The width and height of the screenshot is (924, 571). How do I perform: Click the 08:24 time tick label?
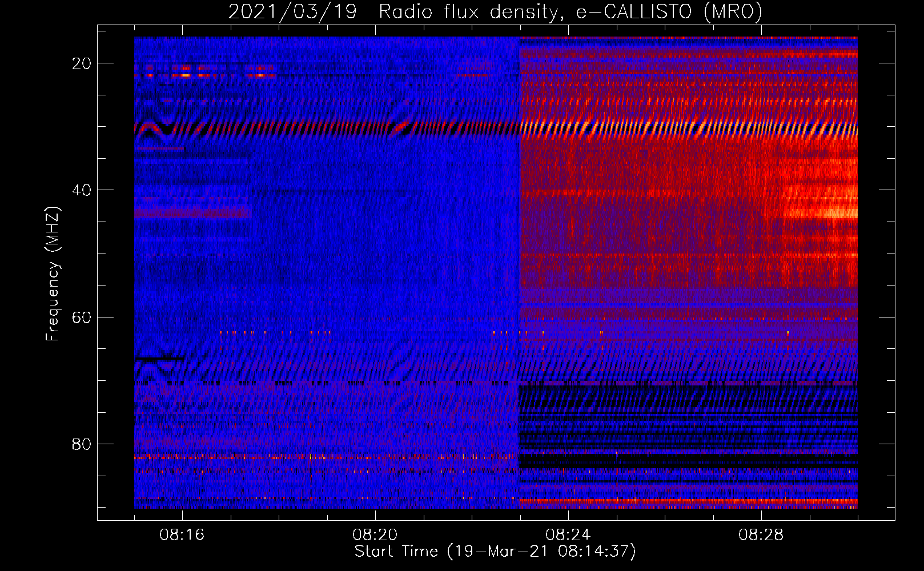click(x=568, y=535)
